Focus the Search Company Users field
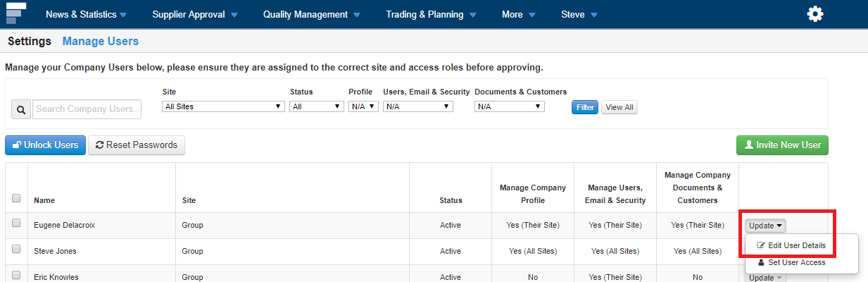868x282 pixels. click(87, 109)
